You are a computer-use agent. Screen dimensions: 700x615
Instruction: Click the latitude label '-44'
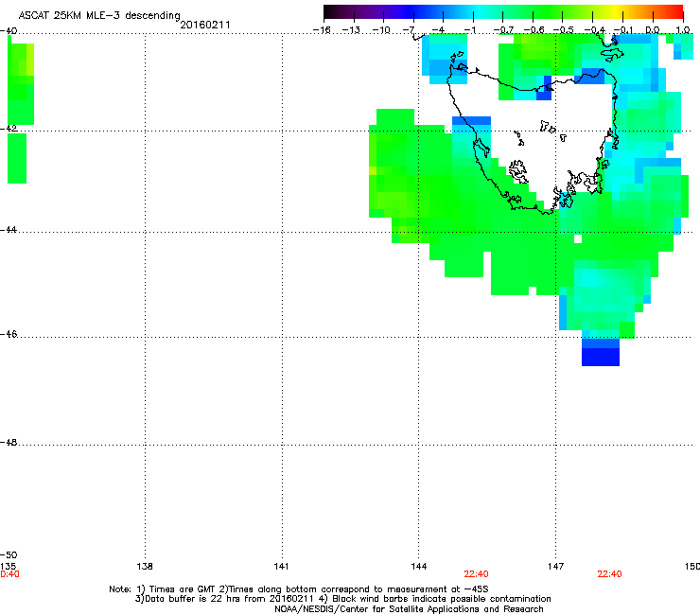coord(9,230)
